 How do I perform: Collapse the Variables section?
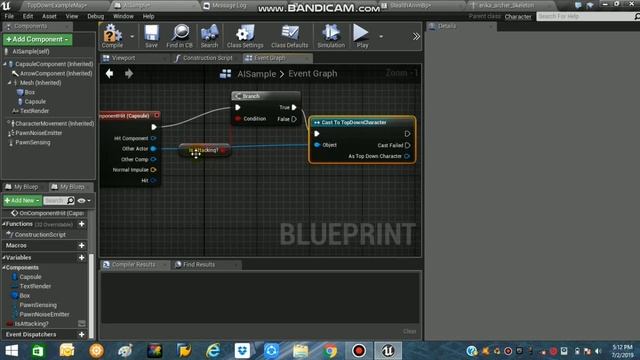click(x=4, y=258)
